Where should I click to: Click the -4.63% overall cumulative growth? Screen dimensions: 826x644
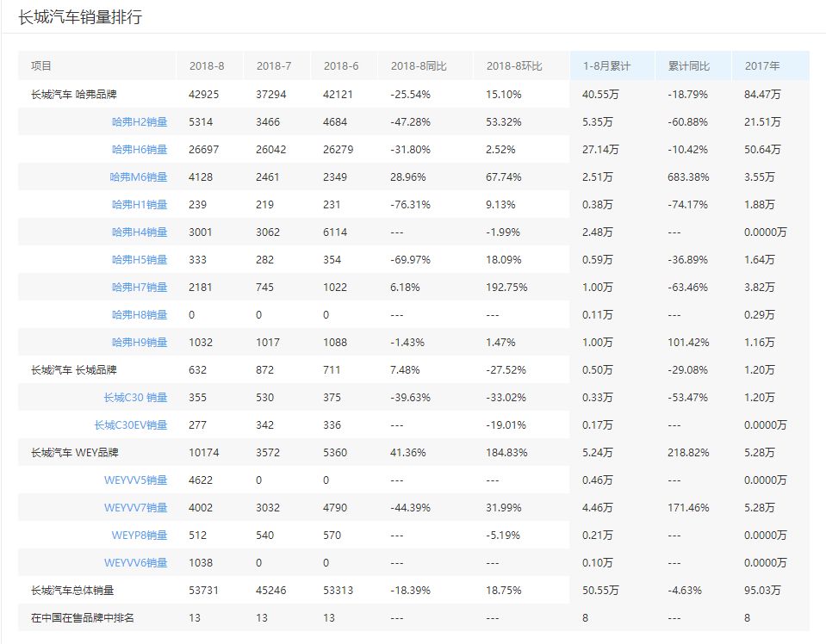(x=685, y=591)
